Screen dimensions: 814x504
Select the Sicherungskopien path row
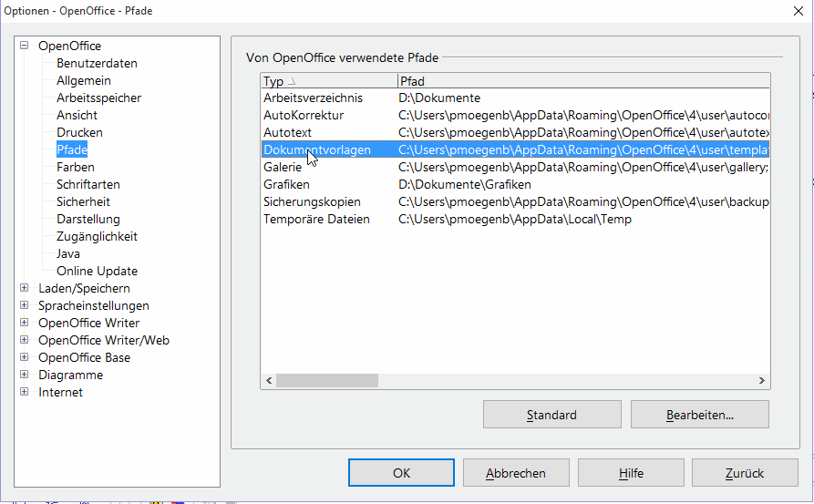click(312, 202)
